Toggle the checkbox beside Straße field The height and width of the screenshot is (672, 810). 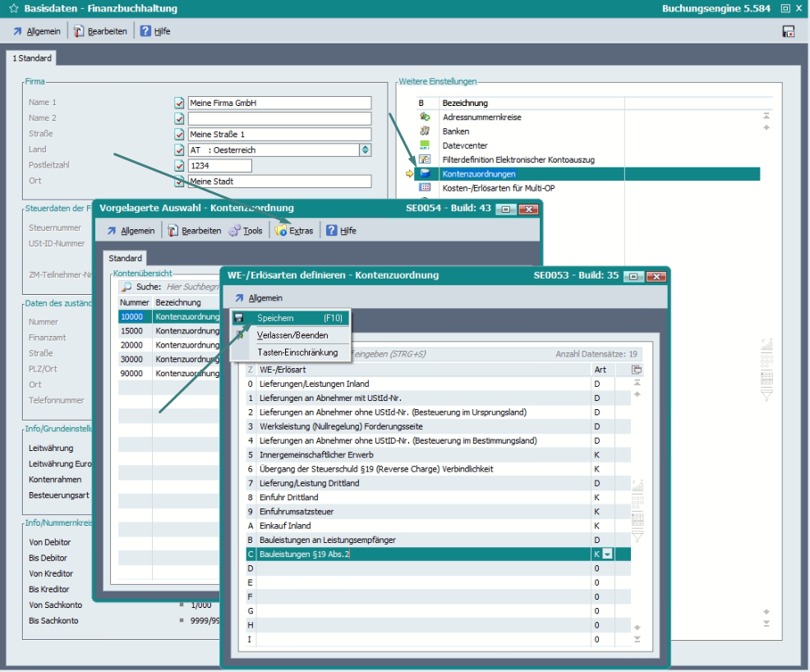tap(179, 135)
